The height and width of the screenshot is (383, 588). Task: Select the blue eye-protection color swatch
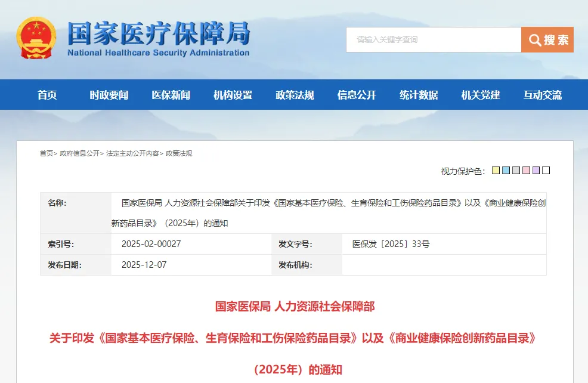tap(506, 171)
